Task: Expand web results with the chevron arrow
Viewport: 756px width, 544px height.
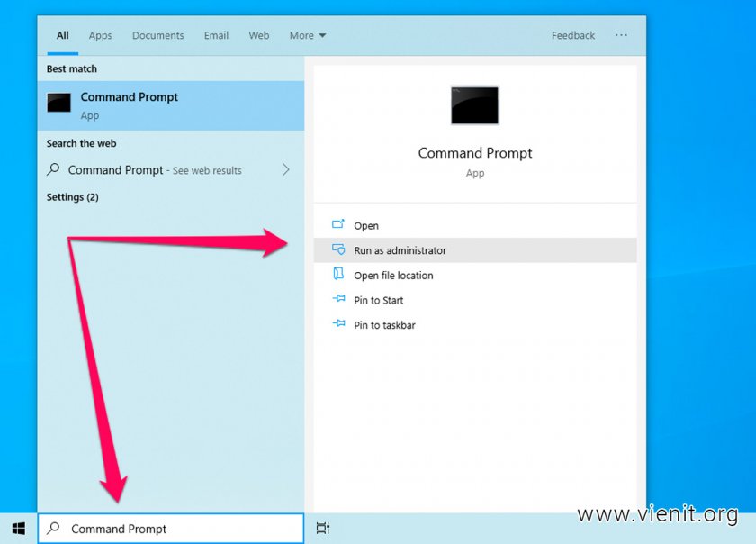Action: (286, 169)
